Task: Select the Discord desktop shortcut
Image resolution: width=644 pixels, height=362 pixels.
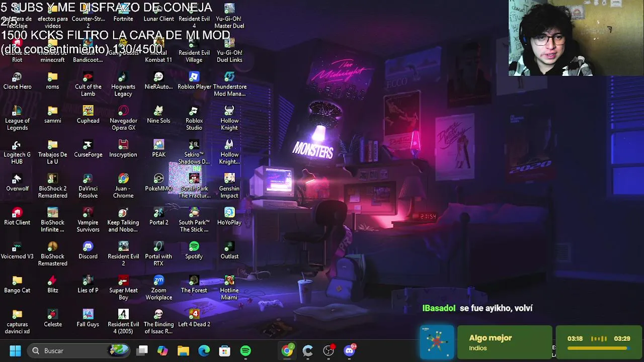Action: (88, 250)
